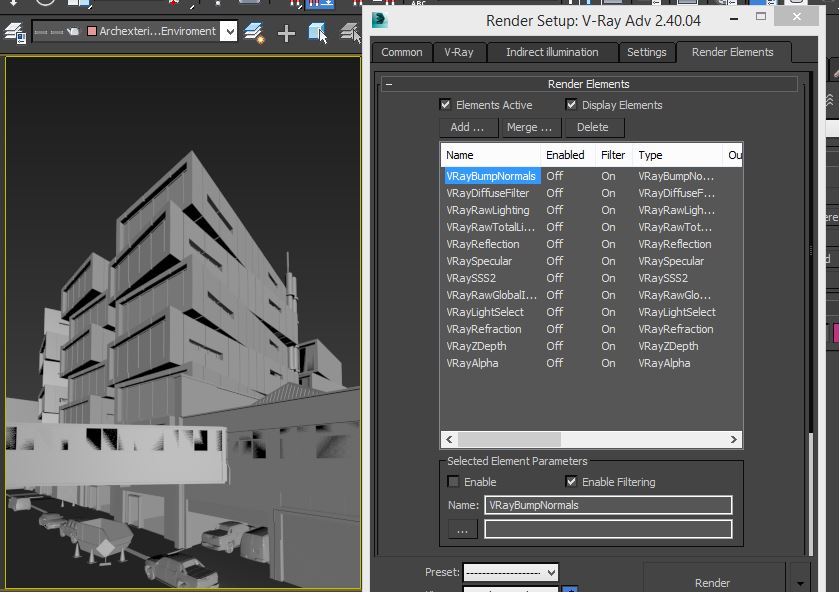Check the Enable checkbox for selected element
The width and height of the screenshot is (839, 592).
[453, 482]
